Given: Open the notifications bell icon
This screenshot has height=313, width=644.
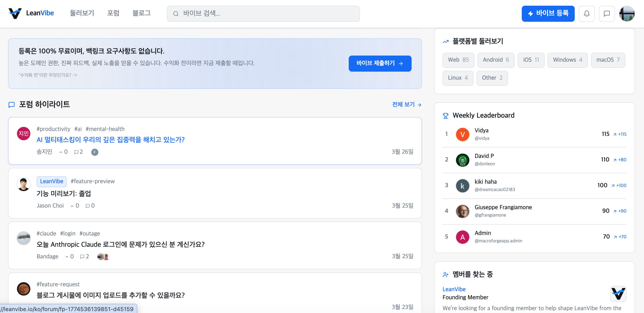Looking at the screenshot, I should (x=587, y=13).
